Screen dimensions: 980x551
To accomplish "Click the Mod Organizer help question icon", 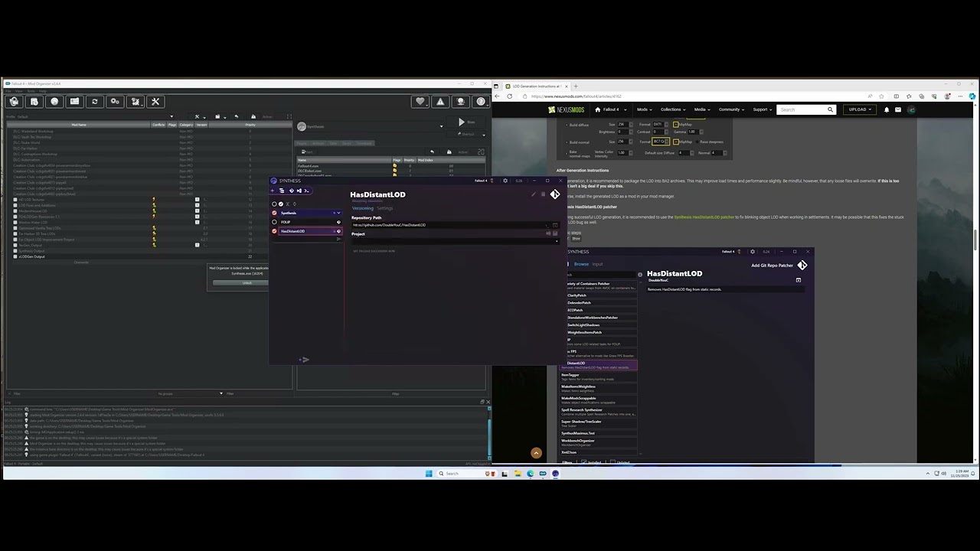I will pyautogui.click(x=481, y=101).
